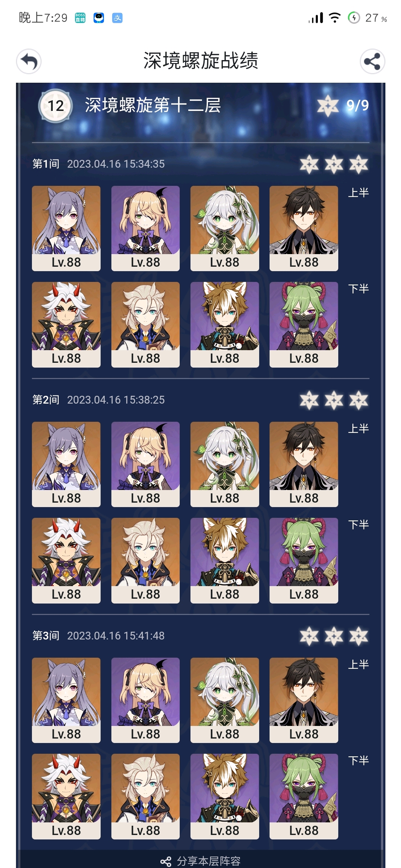
Task: Tap the 深境螺旋第十二层 floor title
Action: coord(153,105)
